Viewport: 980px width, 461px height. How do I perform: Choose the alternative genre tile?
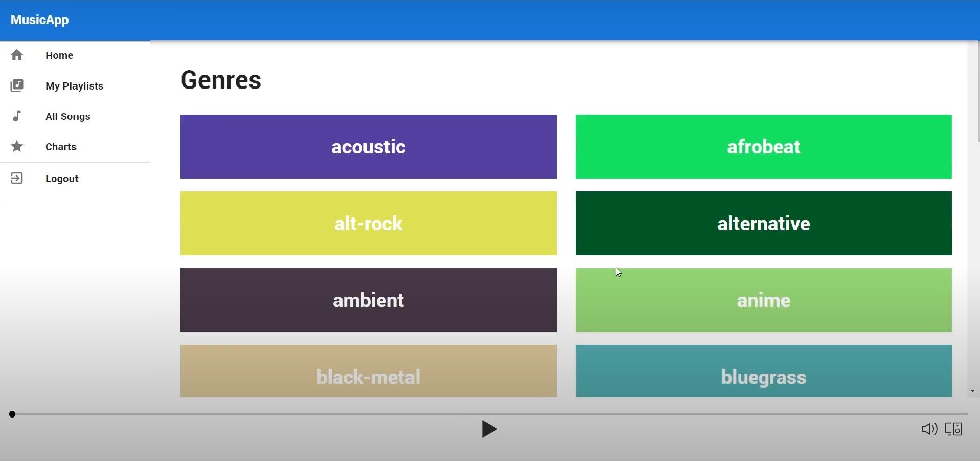pos(763,224)
